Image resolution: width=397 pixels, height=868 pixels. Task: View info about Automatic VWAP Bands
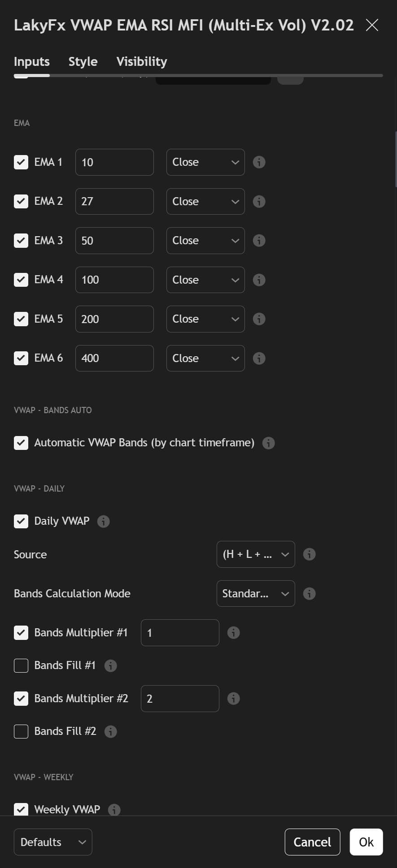pos(269,443)
